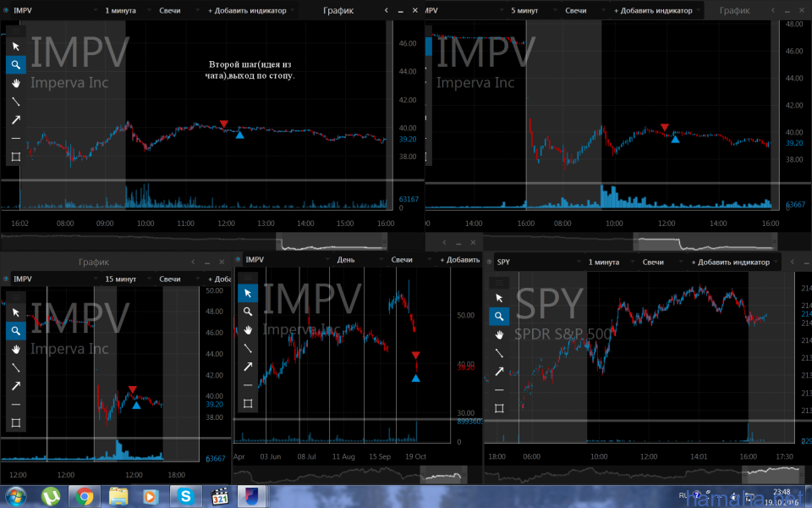Choose rectangle tool in IMPV 1 минута chart

pos(16,157)
